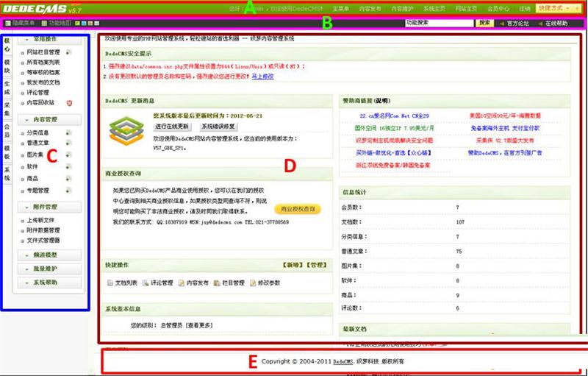Click the 评论管理 quick action icon
Viewport: 588px width, 376px height.
click(x=145, y=283)
